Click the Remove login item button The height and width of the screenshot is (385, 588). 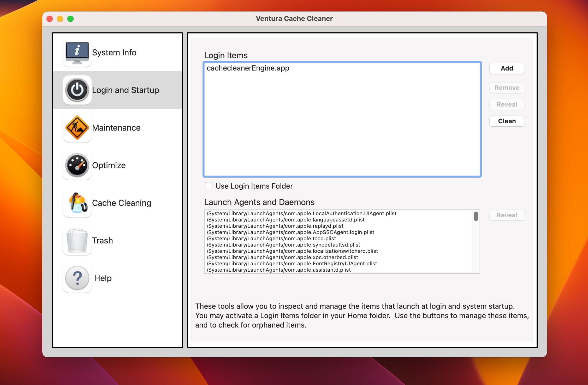pyautogui.click(x=507, y=88)
